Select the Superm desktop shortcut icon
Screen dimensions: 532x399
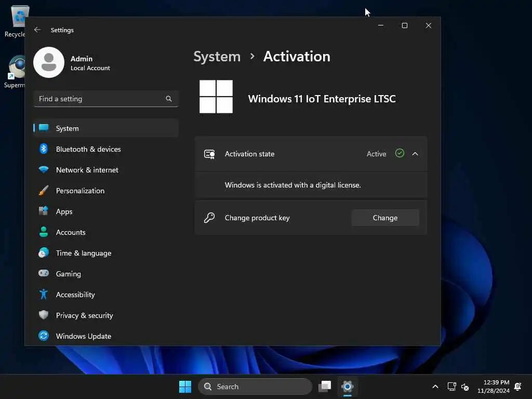tap(14, 72)
